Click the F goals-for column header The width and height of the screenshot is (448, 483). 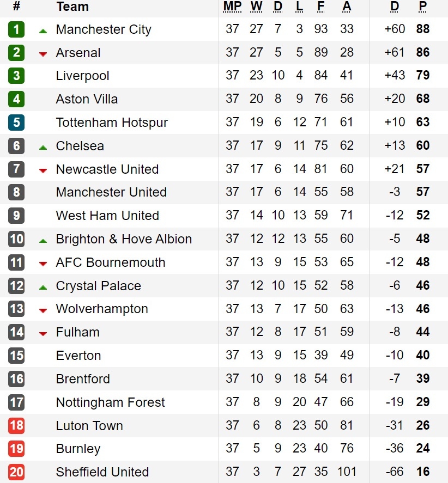[321, 7]
